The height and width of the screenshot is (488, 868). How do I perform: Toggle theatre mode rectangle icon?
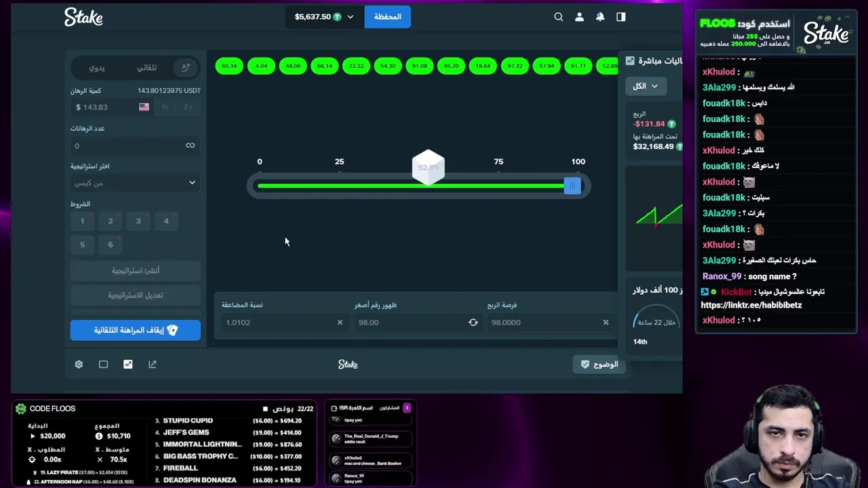coord(103,365)
